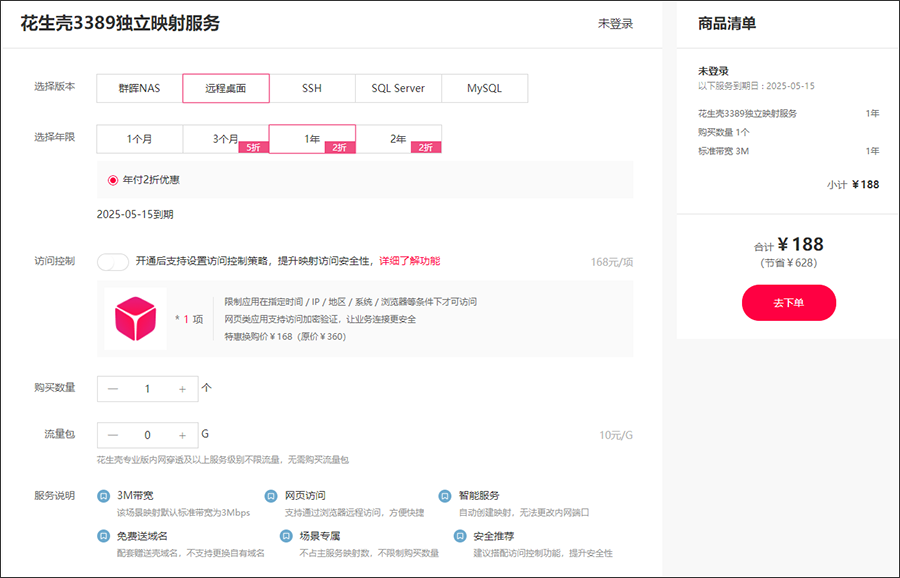Click the 合计 ¥188 total amount
The width and height of the screenshot is (900, 578).
pyautogui.click(x=789, y=245)
